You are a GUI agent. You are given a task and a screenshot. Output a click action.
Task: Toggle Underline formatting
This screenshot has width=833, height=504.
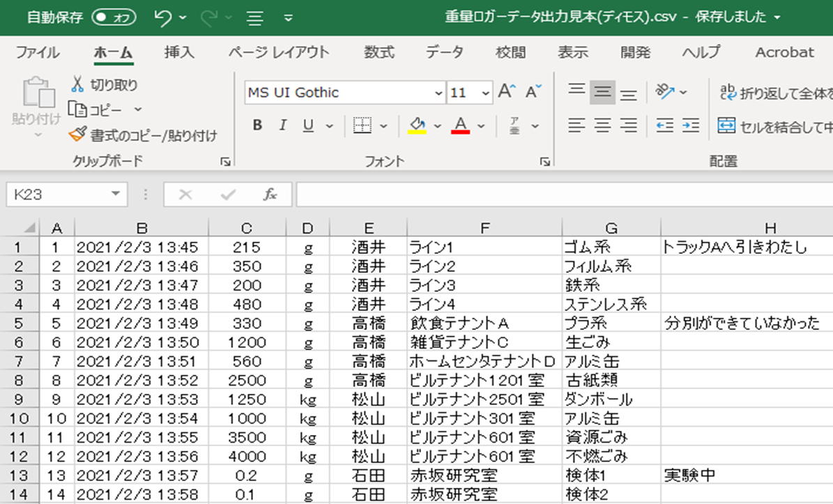[308, 125]
